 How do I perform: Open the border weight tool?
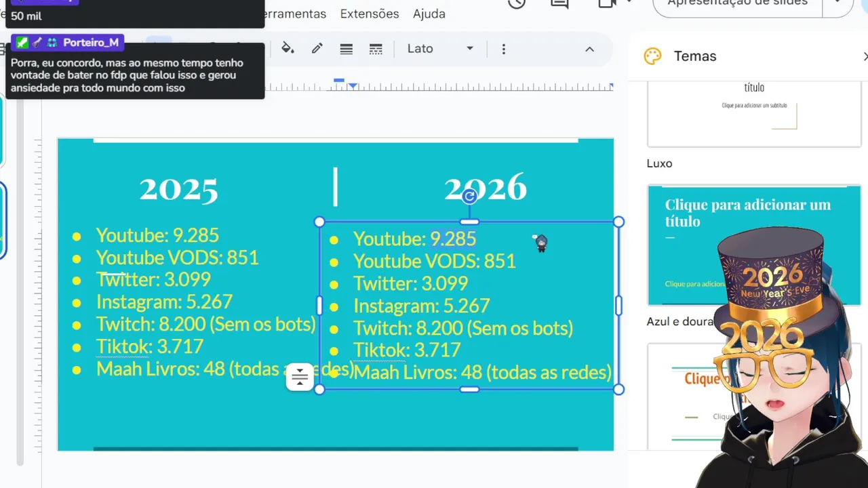pyautogui.click(x=347, y=49)
